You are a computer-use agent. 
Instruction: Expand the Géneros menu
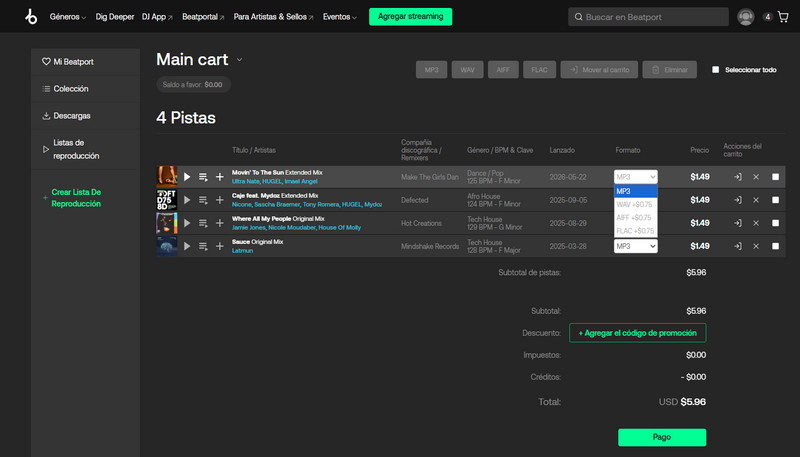68,17
